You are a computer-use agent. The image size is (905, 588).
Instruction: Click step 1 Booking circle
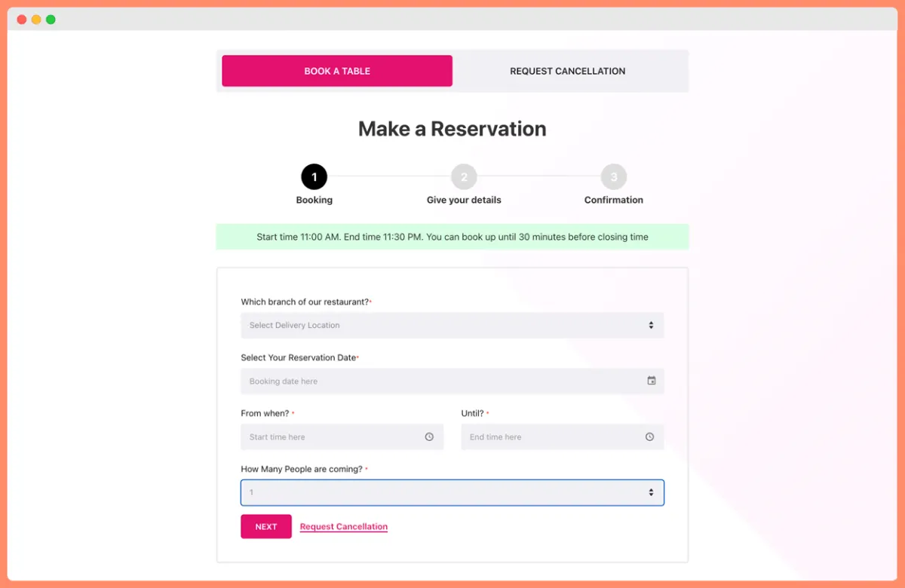(314, 177)
